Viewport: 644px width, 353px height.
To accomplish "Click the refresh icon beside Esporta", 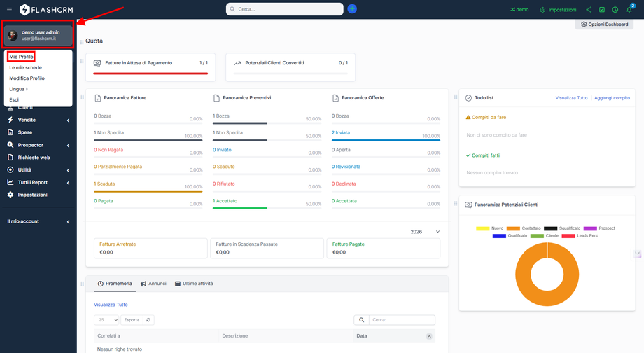I will point(148,320).
